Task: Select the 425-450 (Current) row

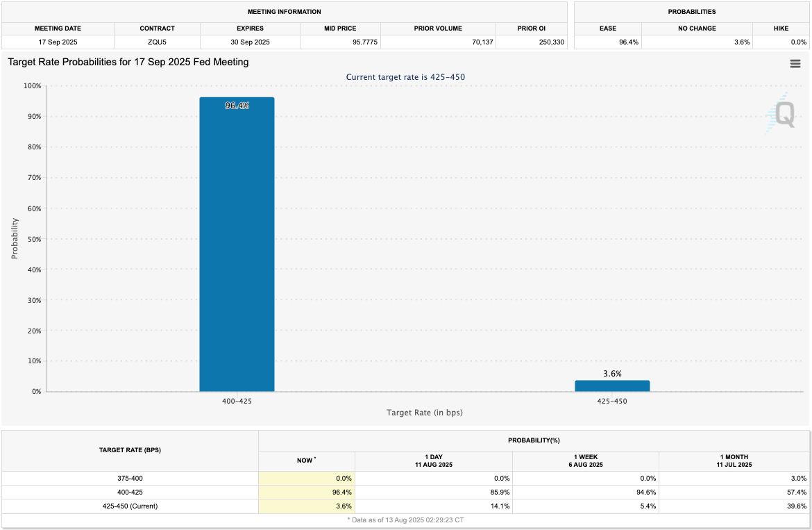Action: 128,506
